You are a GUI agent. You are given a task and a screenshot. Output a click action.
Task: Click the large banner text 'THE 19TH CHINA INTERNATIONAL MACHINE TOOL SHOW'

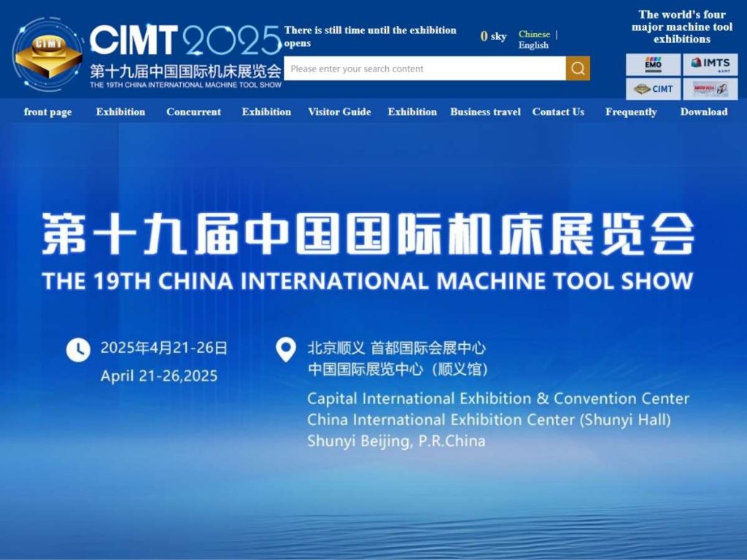(368, 281)
